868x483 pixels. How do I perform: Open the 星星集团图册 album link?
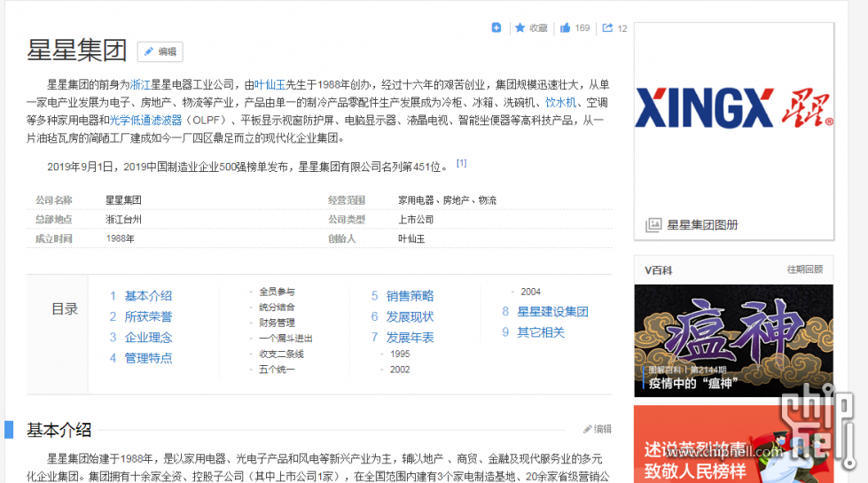point(702,224)
